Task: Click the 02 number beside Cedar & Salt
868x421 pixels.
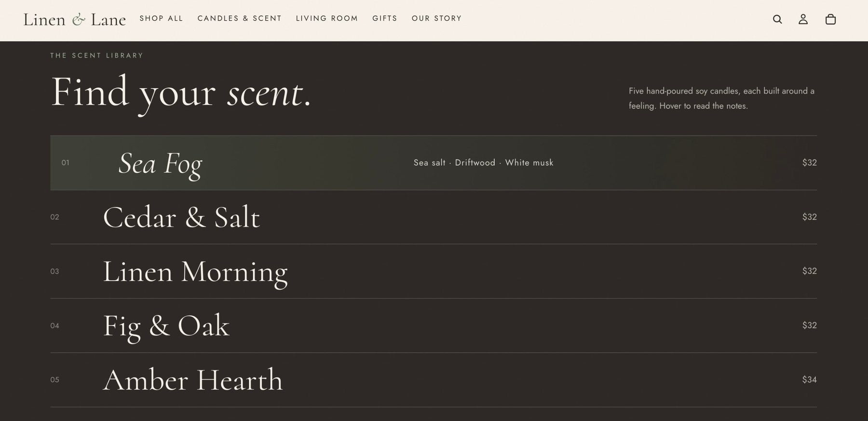Action: click(x=54, y=217)
